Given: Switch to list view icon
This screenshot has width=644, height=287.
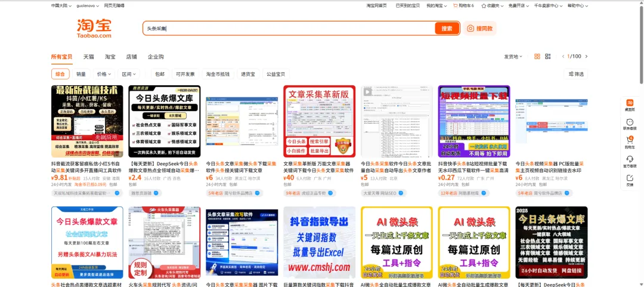Looking at the screenshot, I should tap(547, 56).
